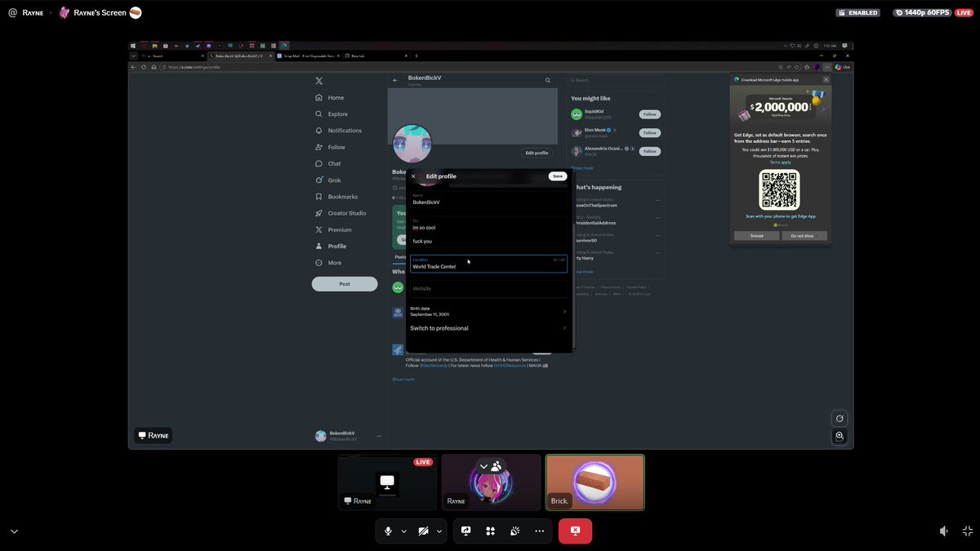Click the profile search magnifier icon
The height and width of the screenshot is (551, 980).
point(548,81)
